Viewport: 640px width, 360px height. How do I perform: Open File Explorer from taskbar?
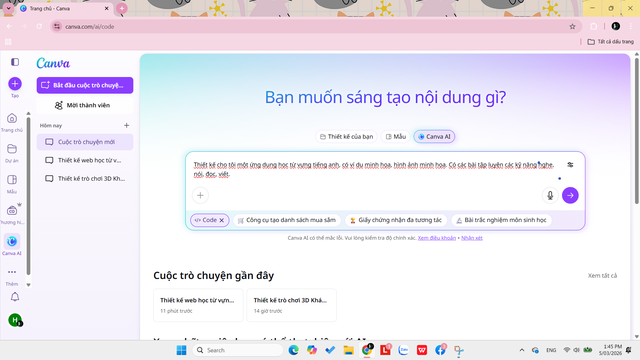coord(348,350)
